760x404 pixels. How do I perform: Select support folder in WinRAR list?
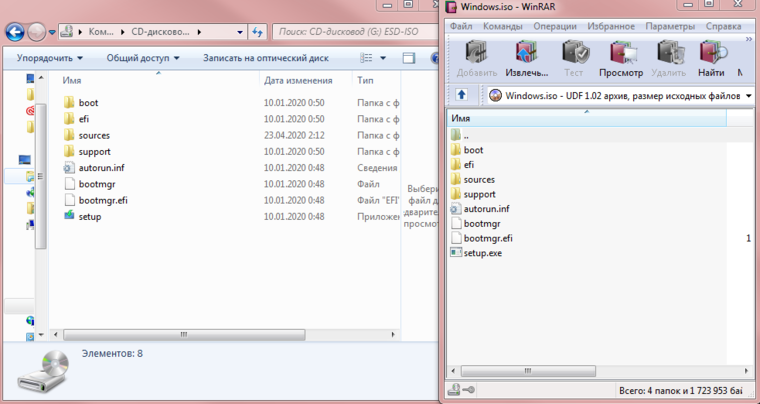[479, 194]
